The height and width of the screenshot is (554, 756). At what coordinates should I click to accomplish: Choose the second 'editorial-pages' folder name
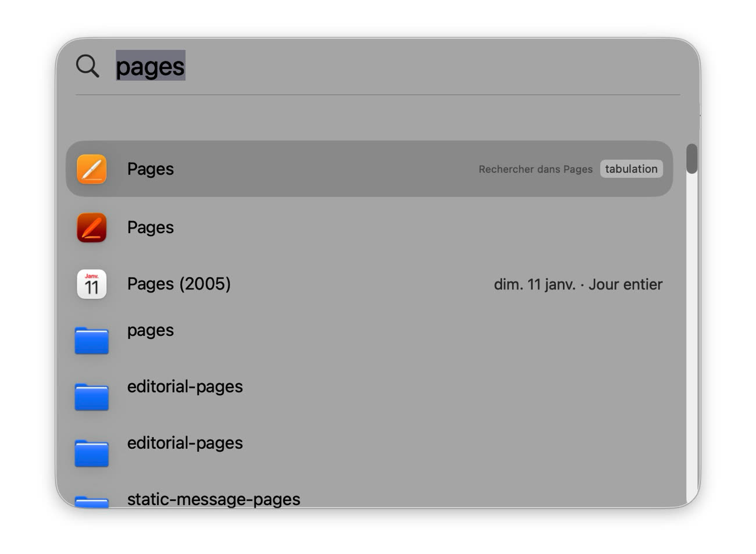[185, 443]
